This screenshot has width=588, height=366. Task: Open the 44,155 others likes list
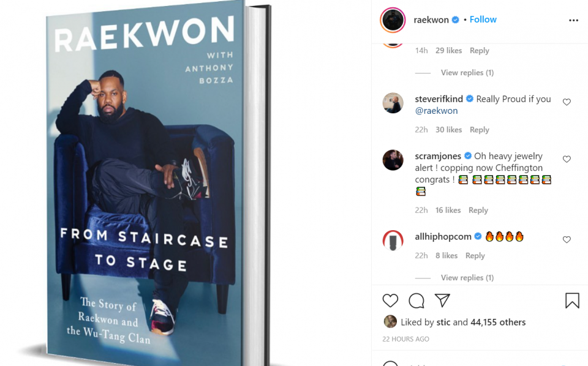click(x=498, y=322)
